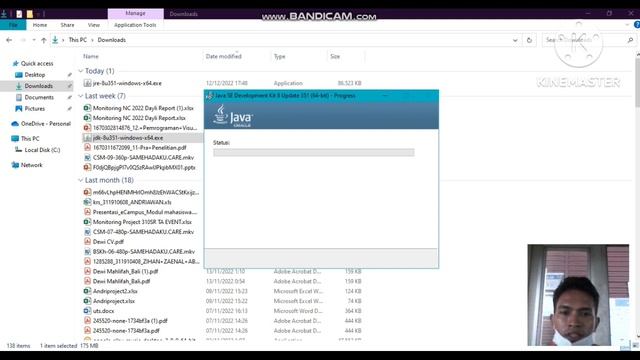Open the address bar history dropdown
Screen dimensions: 640x360
(x=515, y=40)
